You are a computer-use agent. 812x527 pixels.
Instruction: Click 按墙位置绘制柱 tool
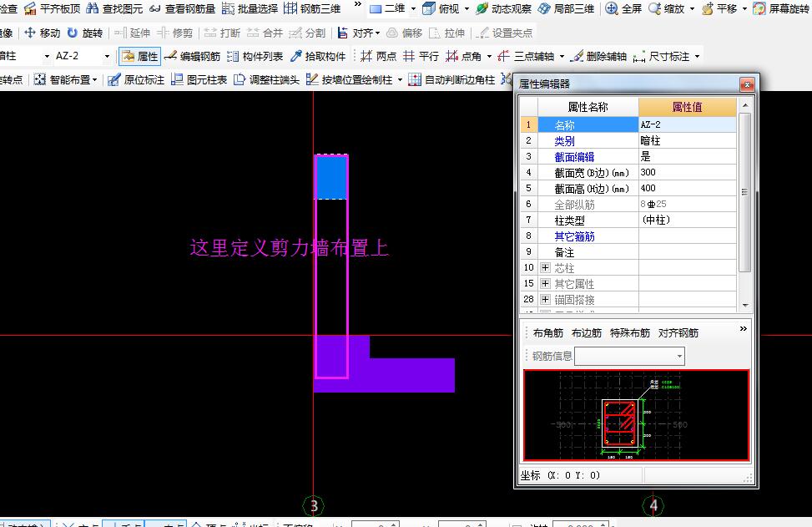pos(350,79)
